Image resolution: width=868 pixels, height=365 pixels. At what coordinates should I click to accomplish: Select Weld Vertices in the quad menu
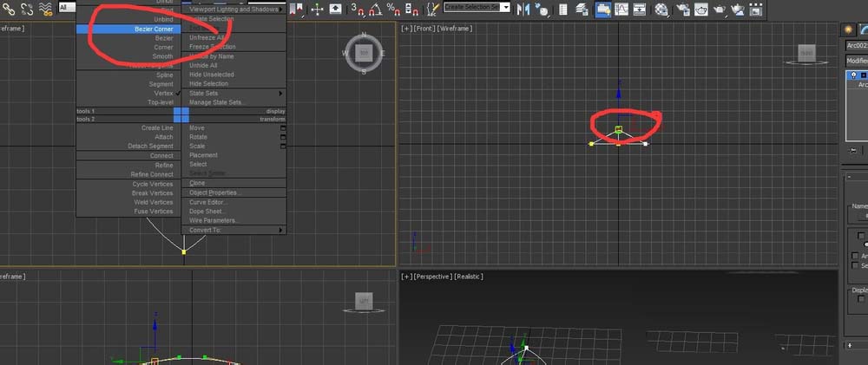[x=153, y=202]
